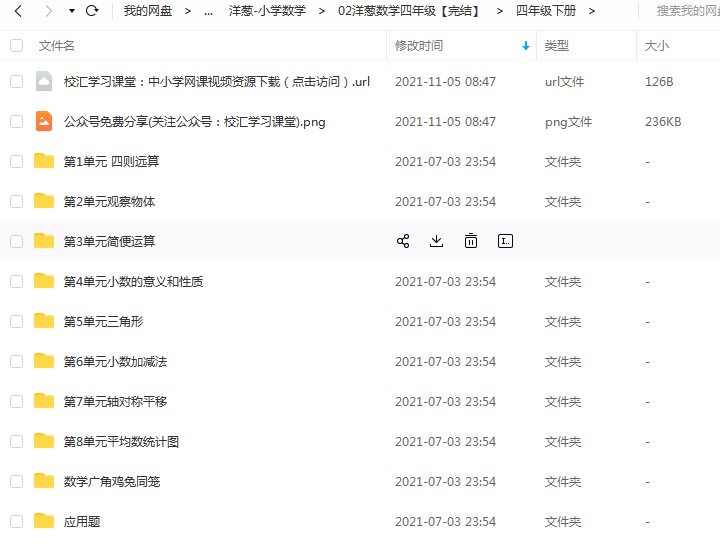Open folder name 第5单元三角形
The width and height of the screenshot is (720, 553).
pos(103,321)
